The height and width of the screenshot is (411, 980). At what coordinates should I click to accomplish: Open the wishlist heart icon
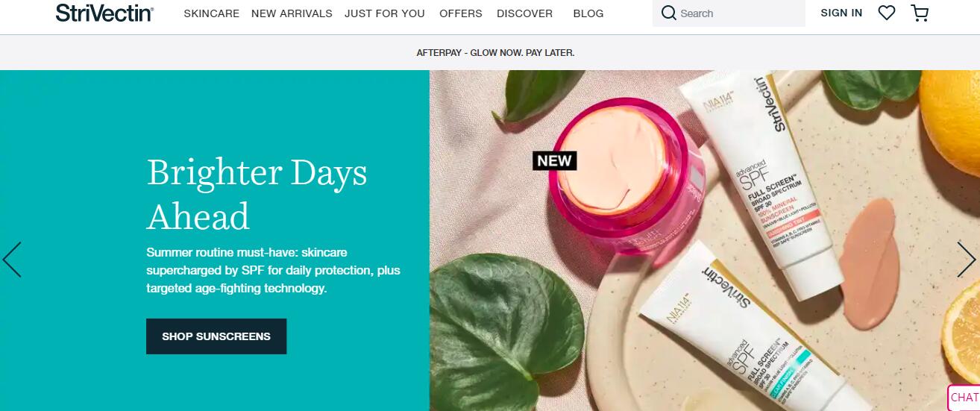coord(886,13)
